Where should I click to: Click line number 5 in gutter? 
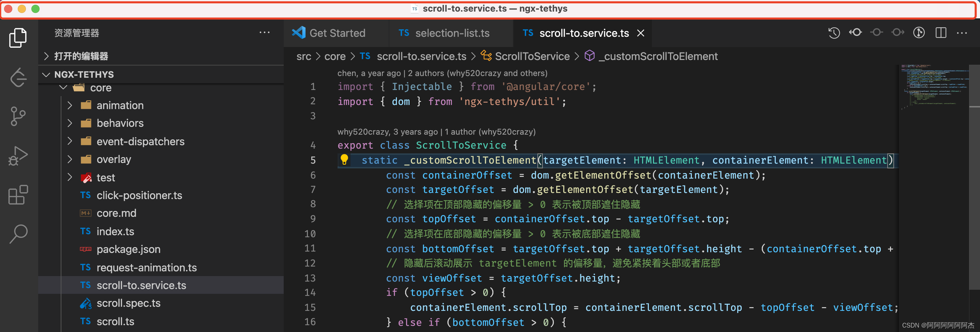[313, 161]
